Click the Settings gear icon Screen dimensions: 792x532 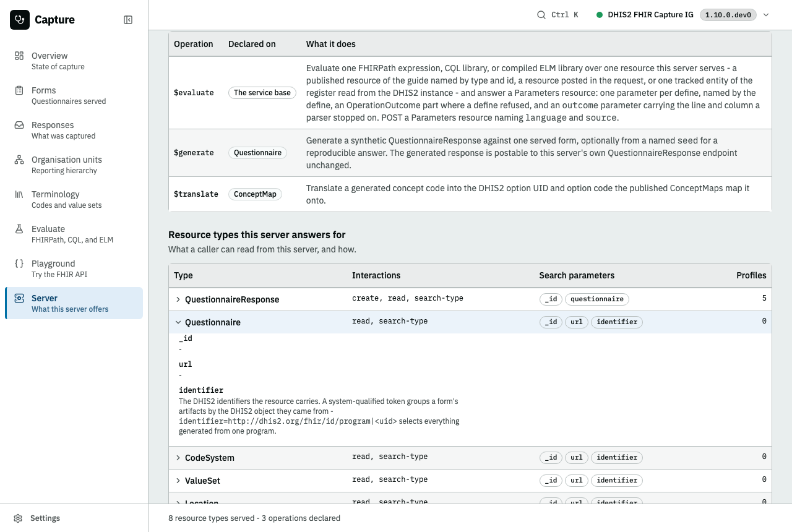click(x=19, y=518)
